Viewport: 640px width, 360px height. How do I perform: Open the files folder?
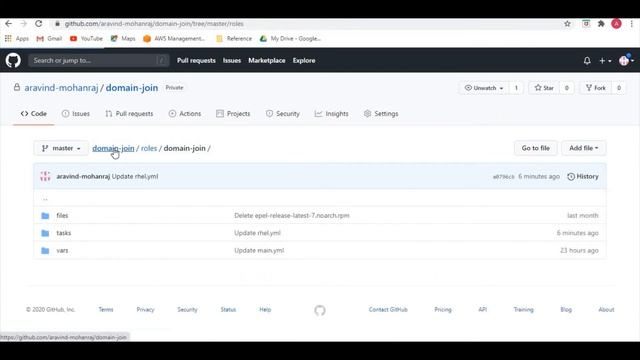(62, 216)
